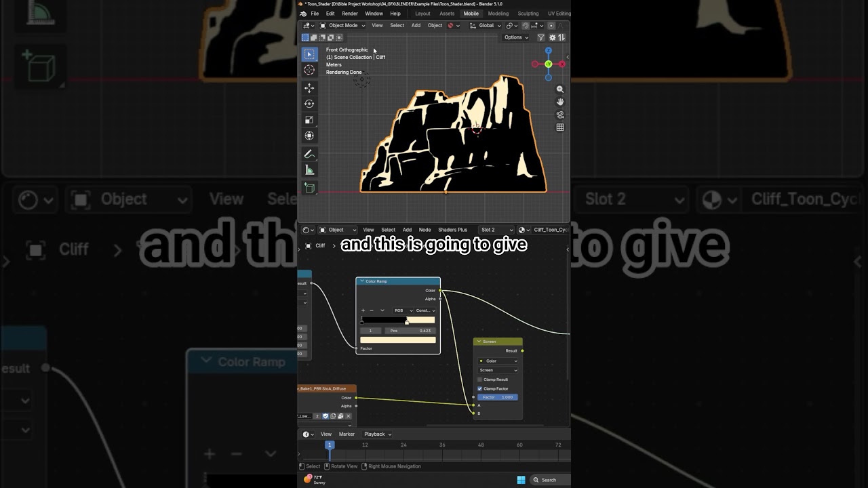Viewport: 868px width, 488px height.
Task: Unlink image with X icon on texture node
Action: 349,416
